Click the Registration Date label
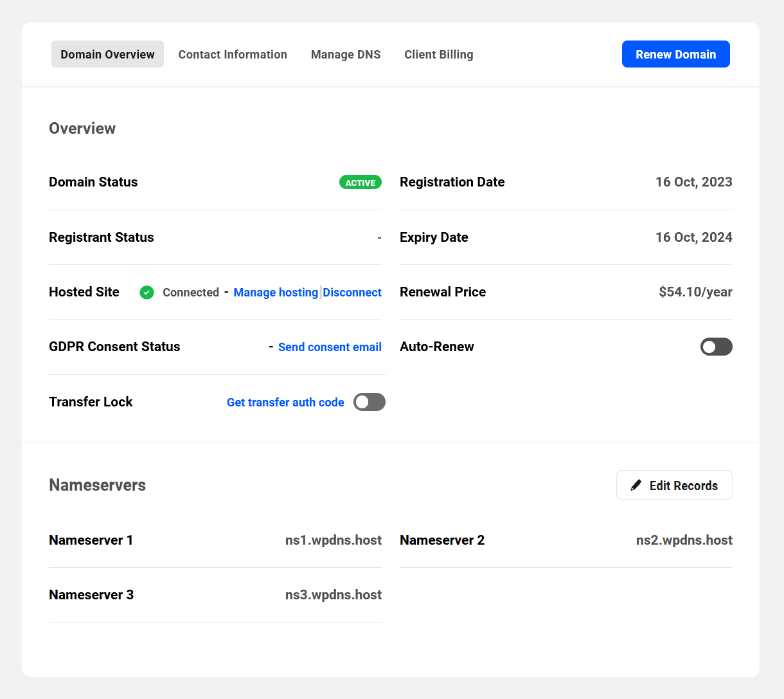The image size is (784, 699). click(452, 182)
